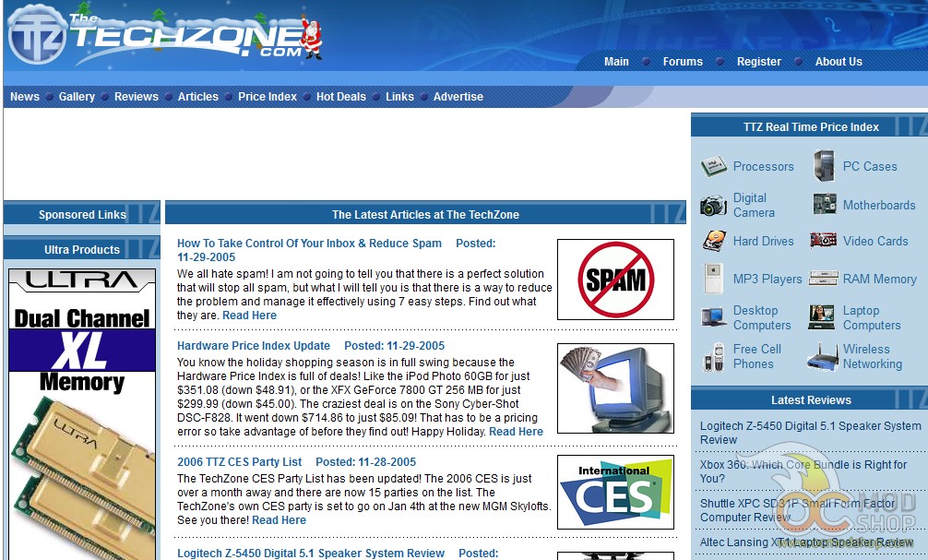Open the Reviews section
Screen dimensions: 928x560
pos(137,97)
